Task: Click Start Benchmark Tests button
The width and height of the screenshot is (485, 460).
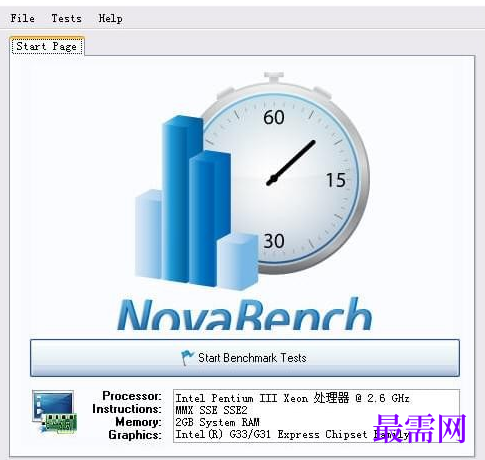Action: [x=245, y=358]
